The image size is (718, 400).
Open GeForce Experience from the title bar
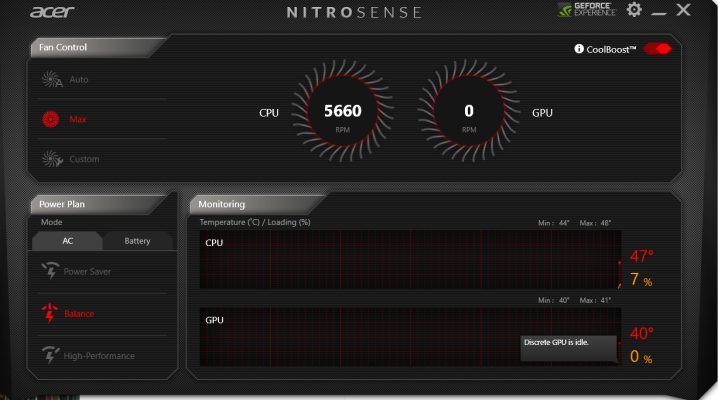[x=587, y=10]
